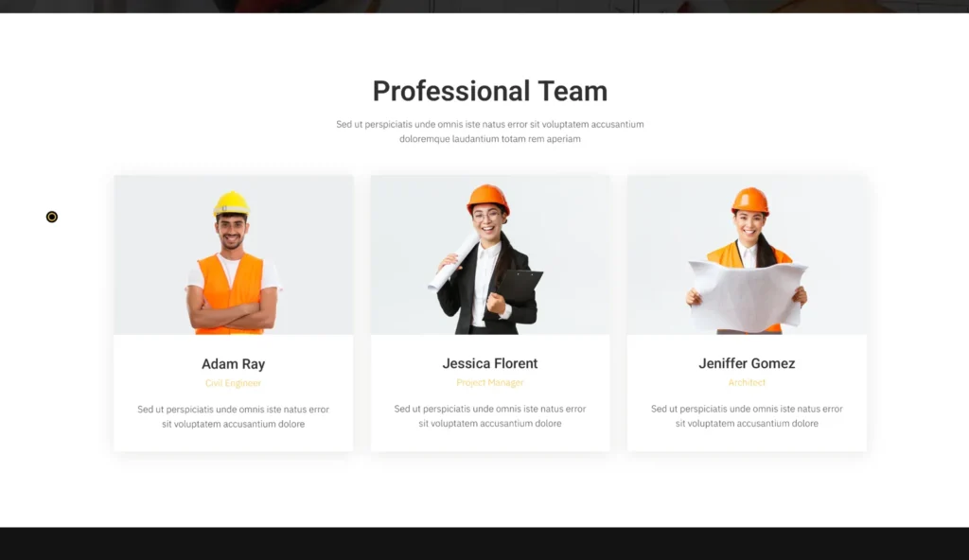Viewport: 969px width, 560px height.
Task: Open Jeniffer Gomez's team photo
Action: click(747, 254)
